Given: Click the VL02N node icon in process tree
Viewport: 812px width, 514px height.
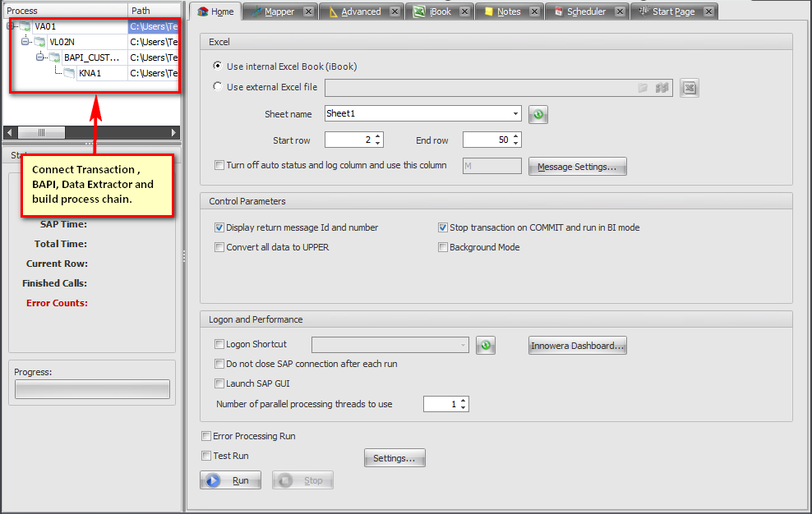Looking at the screenshot, I should tap(39, 42).
